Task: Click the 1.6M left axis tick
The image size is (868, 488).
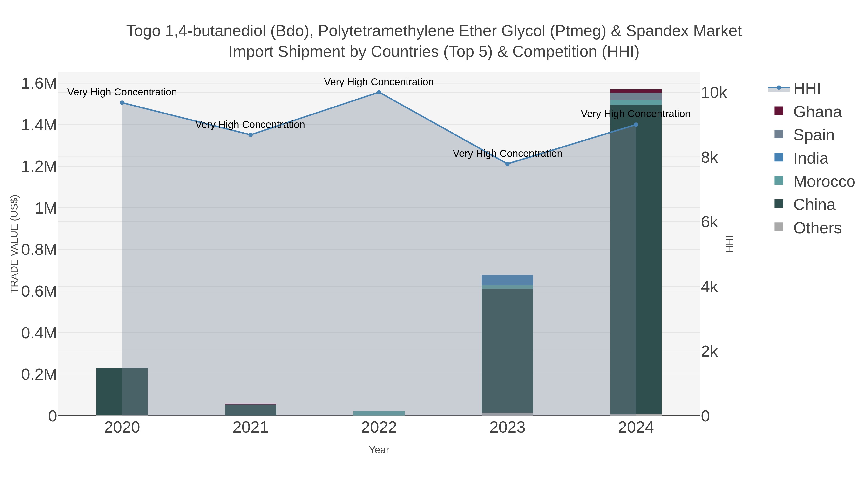Action: pyautogui.click(x=39, y=84)
